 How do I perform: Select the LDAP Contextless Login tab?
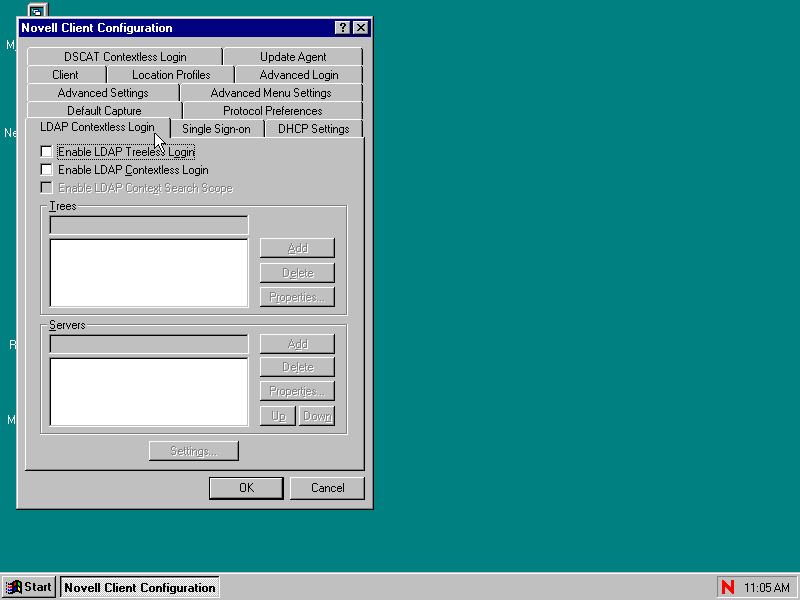[x=97, y=127]
